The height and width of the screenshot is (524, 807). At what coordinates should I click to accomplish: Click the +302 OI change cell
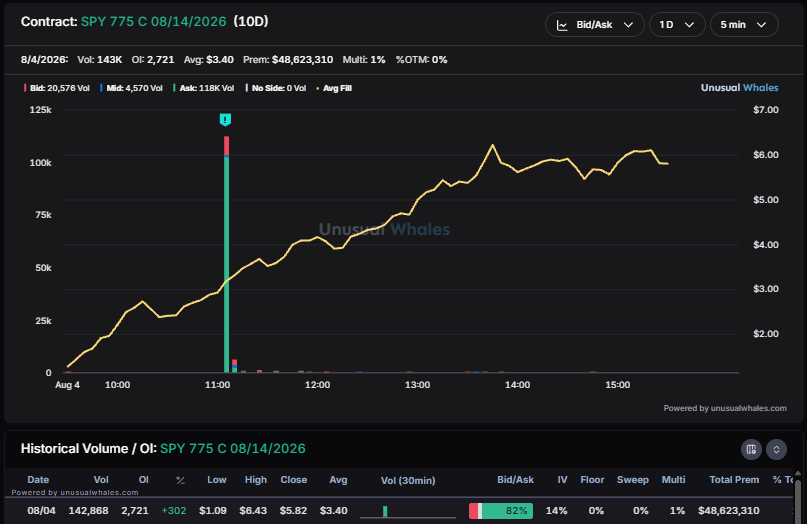(x=174, y=511)
